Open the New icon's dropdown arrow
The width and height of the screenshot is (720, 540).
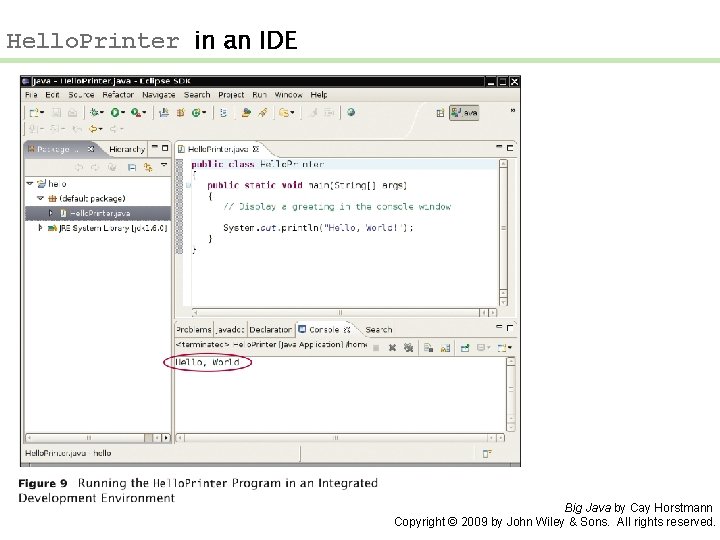point(42,112)
